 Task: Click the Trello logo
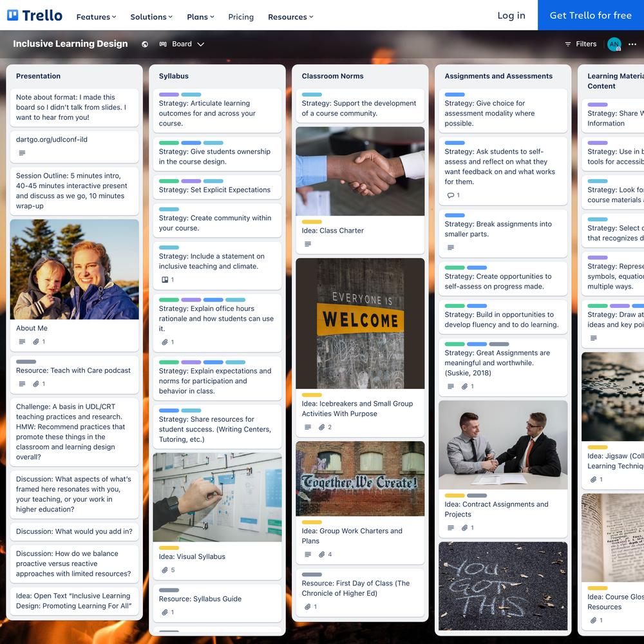click(35, 15)
